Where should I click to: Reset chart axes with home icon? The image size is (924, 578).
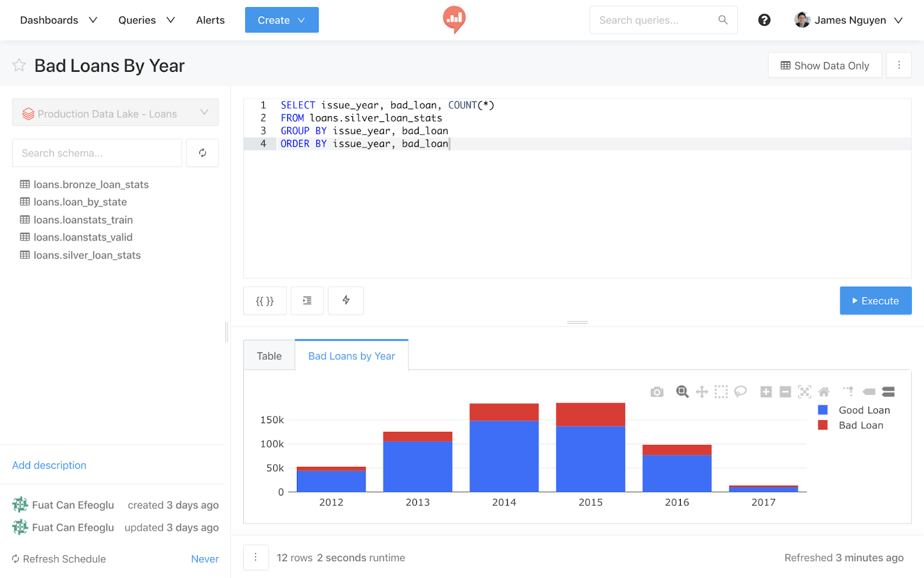coord(824,392)
